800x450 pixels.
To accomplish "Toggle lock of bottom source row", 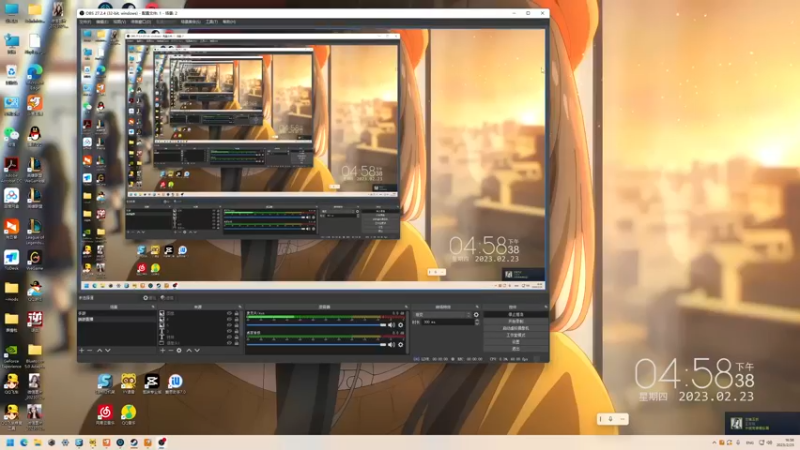I will [236, 343].
